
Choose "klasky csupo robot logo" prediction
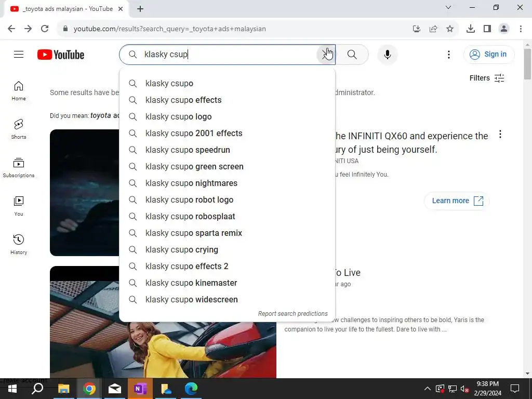click(227, 200)
